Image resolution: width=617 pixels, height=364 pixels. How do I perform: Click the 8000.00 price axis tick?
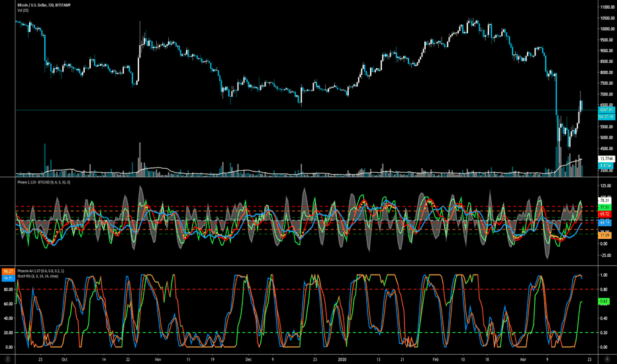(x=607, y=72)
